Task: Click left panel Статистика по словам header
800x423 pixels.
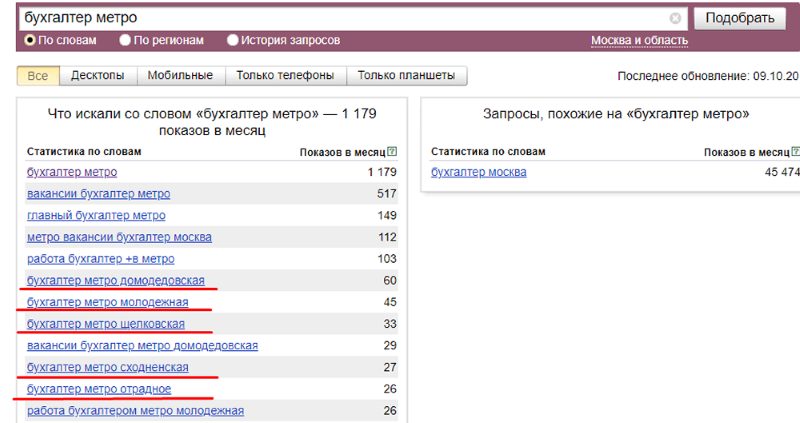Action: point(84,152)
